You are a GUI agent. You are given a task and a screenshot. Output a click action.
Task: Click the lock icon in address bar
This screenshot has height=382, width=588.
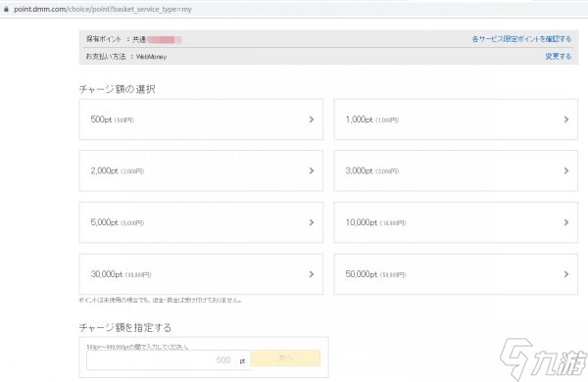[6, 9]
